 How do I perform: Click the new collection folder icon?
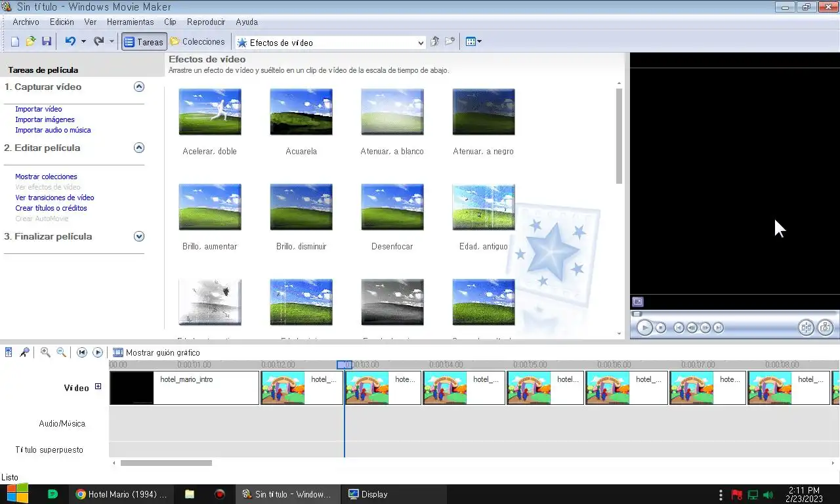click(x=450, y=41)
